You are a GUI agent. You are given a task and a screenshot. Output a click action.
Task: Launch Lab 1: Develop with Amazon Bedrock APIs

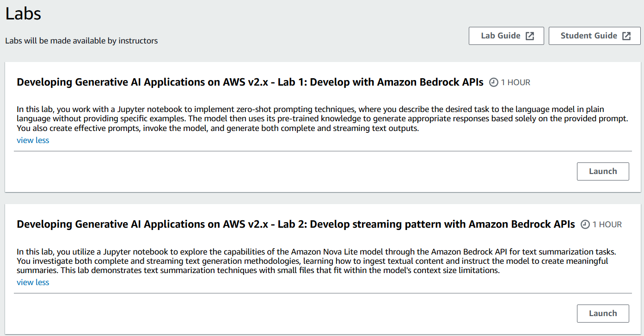(603, 171)
